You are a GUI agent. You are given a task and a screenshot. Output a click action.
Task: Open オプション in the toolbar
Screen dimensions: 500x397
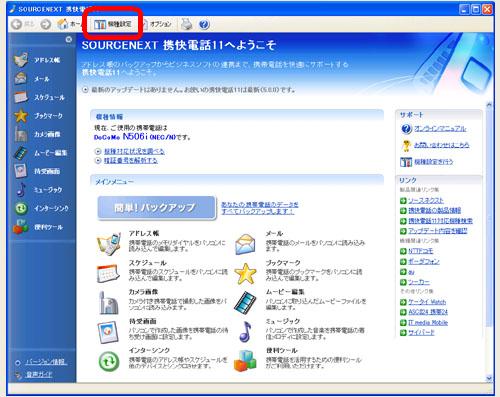pos(157,24)
